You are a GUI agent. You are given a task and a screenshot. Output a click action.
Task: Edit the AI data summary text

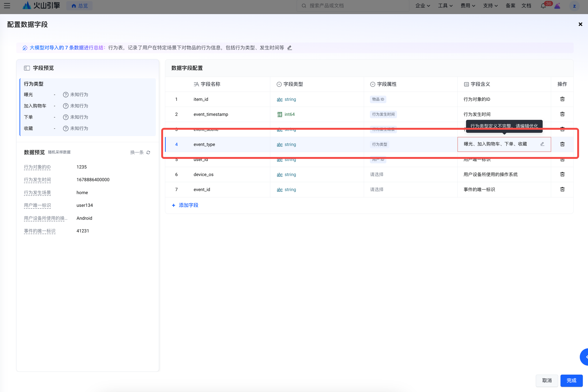point(290,48)
